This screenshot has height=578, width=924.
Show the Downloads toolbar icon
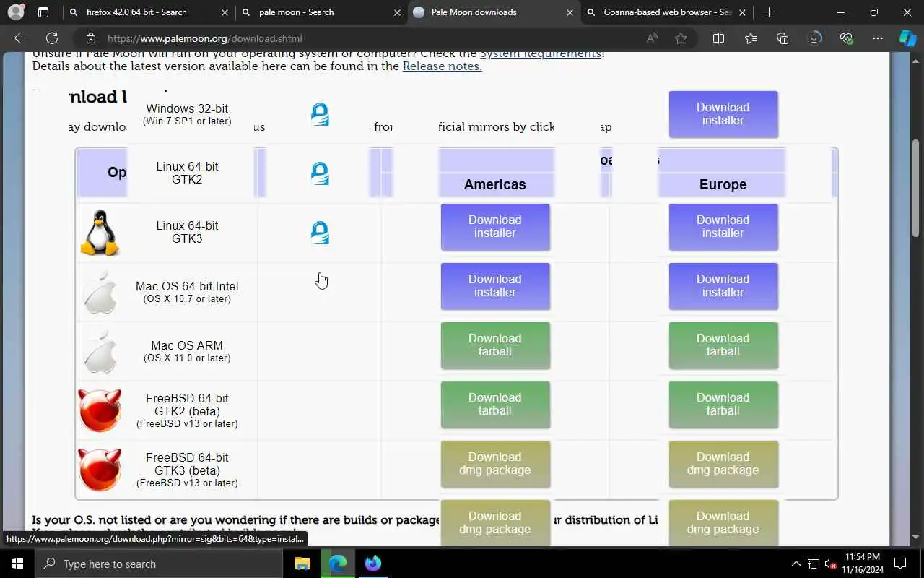click(x=815, y=38)
